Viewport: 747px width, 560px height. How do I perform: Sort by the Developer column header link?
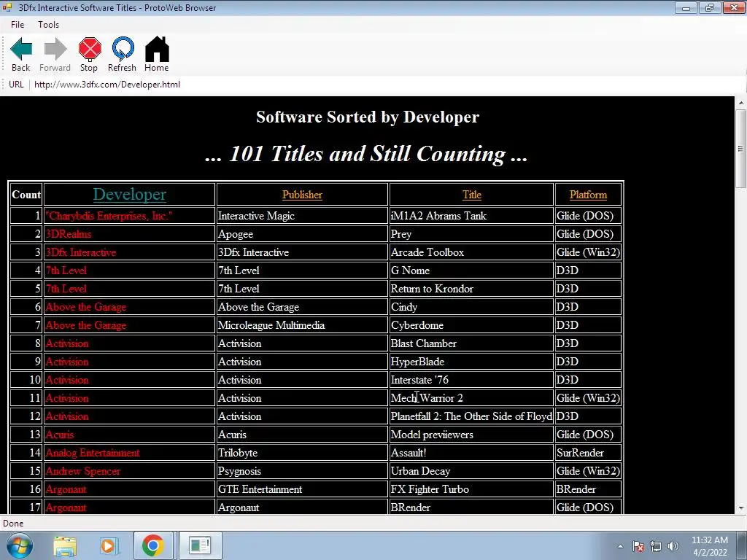(x=130, y=194)
